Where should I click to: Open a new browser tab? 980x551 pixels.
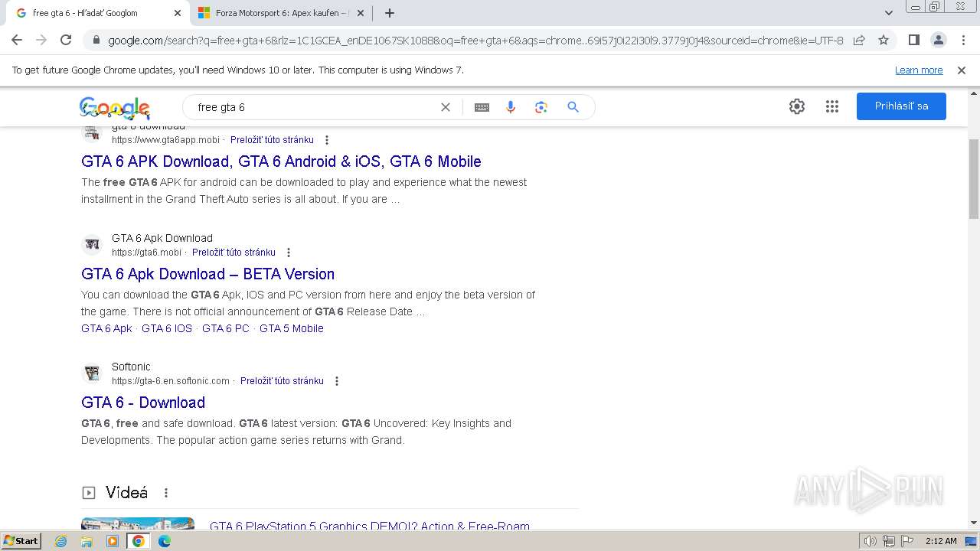(x=390, y=13)
